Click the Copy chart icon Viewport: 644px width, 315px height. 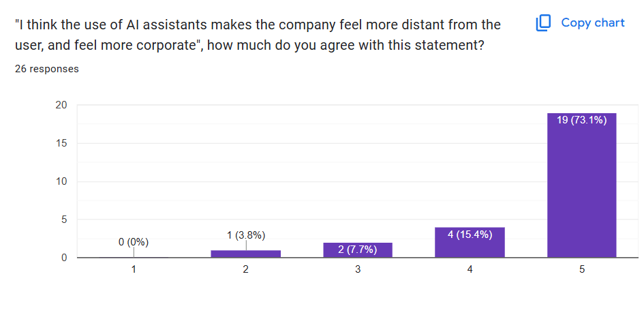pyautogui.click(x=543, y=23)
